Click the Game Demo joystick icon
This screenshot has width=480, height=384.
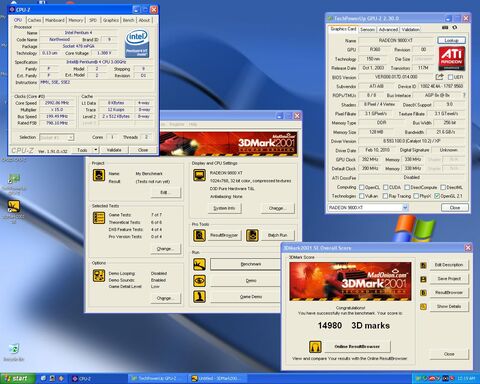click(199, 297)
